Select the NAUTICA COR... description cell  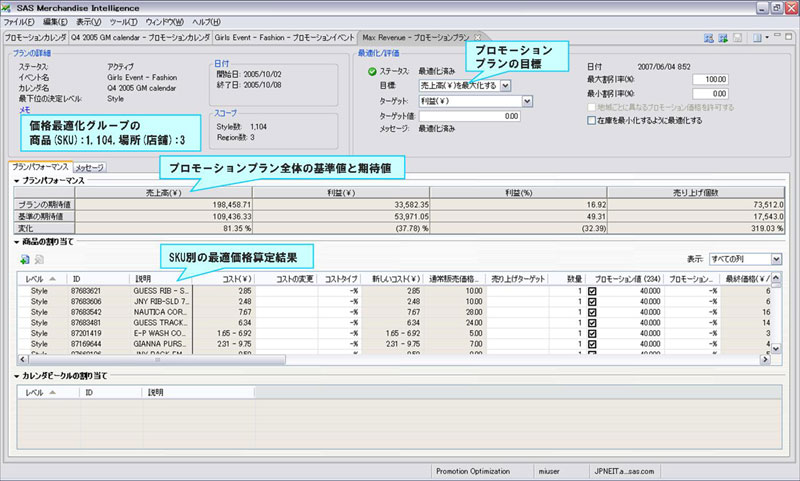click(x=160, y=312)
